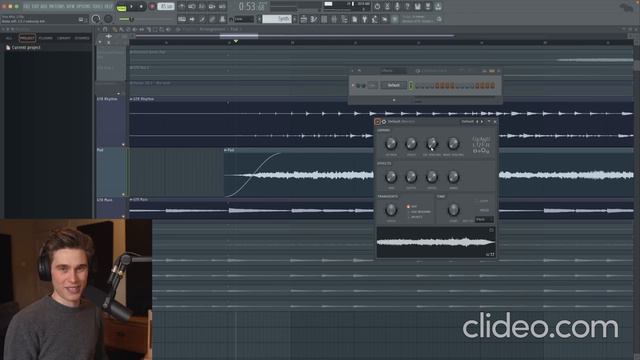Click the Grains Attack knob
This screenshot has height=360, width=640.
coord(391,144)
